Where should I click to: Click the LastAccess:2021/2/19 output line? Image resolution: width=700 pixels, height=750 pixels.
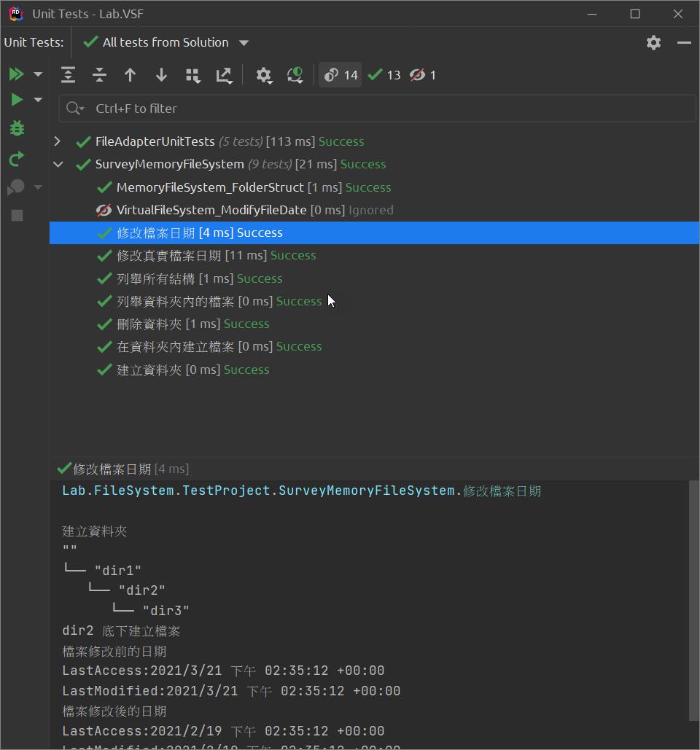click(x=223, y=731)
